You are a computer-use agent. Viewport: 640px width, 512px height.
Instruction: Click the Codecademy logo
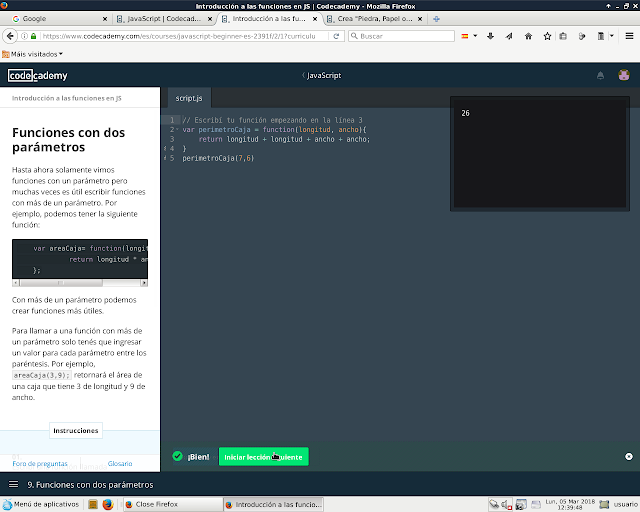(38, 76)
